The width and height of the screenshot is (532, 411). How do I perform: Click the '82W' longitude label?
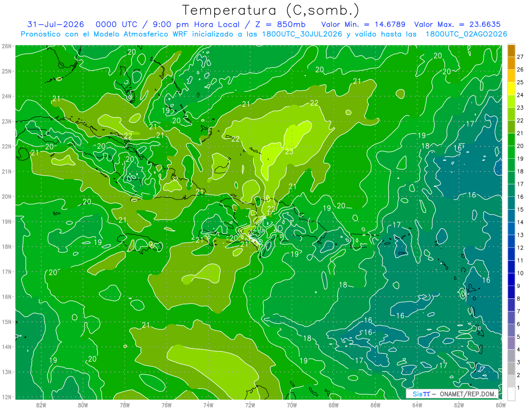[41, 405]
